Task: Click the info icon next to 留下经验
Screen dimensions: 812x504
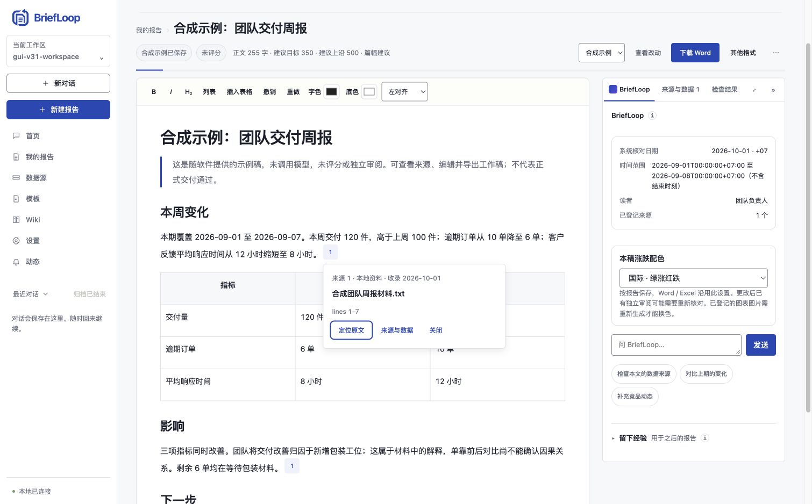Action: [705, 438]
